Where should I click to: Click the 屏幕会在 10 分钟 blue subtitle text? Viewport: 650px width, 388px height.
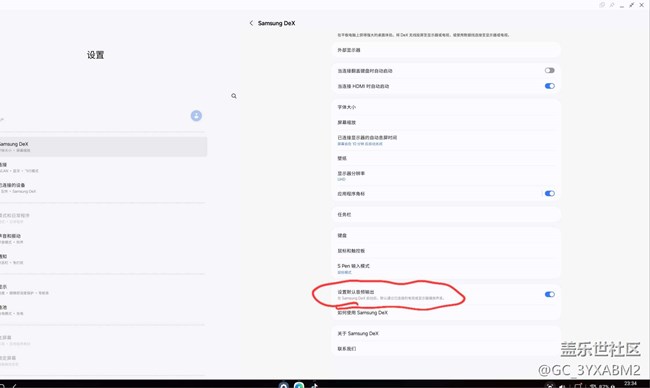coord(360,144)
